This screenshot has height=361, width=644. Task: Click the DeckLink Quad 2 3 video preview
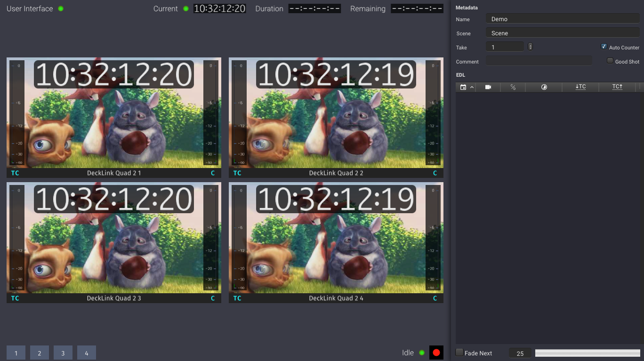point(114,238)
